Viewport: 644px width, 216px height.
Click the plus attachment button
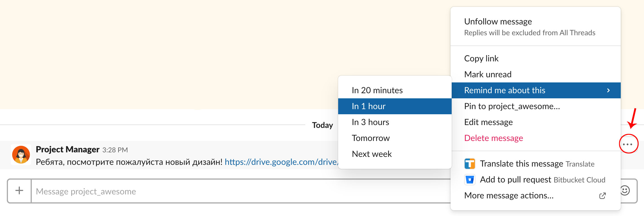coord(19,191)
